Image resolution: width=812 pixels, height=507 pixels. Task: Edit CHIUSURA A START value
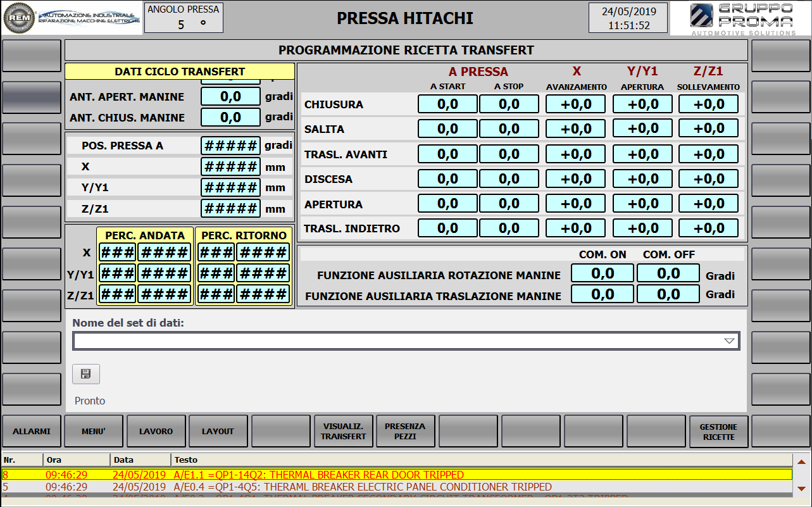click(x=447, y=104)
